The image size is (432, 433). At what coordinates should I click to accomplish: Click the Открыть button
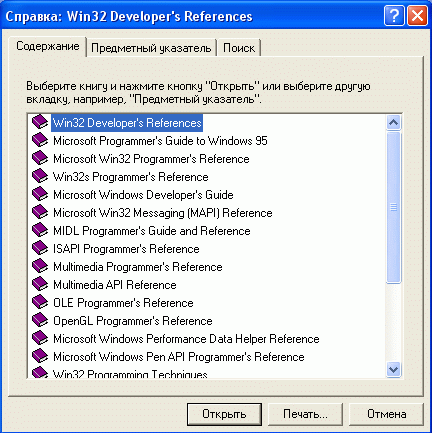[x=224, y=414]
